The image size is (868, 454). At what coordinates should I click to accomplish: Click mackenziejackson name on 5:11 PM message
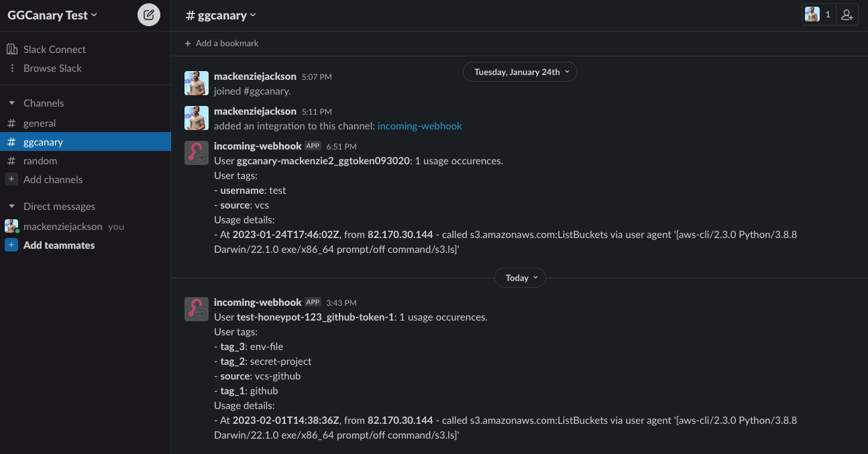255,111
